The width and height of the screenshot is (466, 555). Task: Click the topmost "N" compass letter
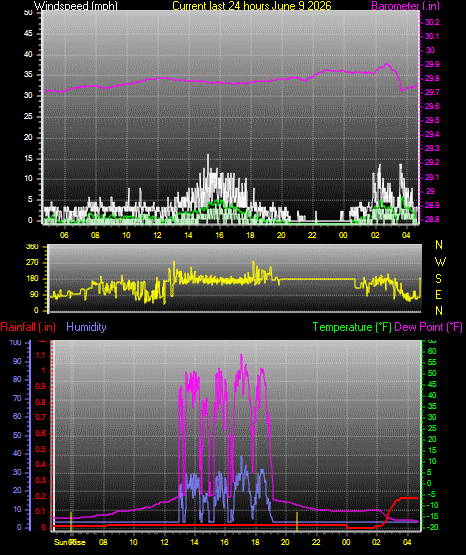439,245
